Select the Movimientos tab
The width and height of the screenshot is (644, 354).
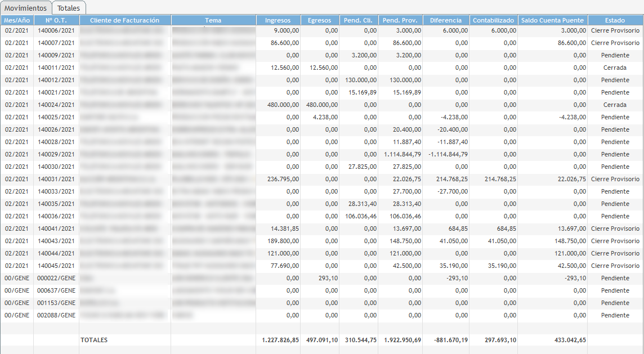point(26,8)
